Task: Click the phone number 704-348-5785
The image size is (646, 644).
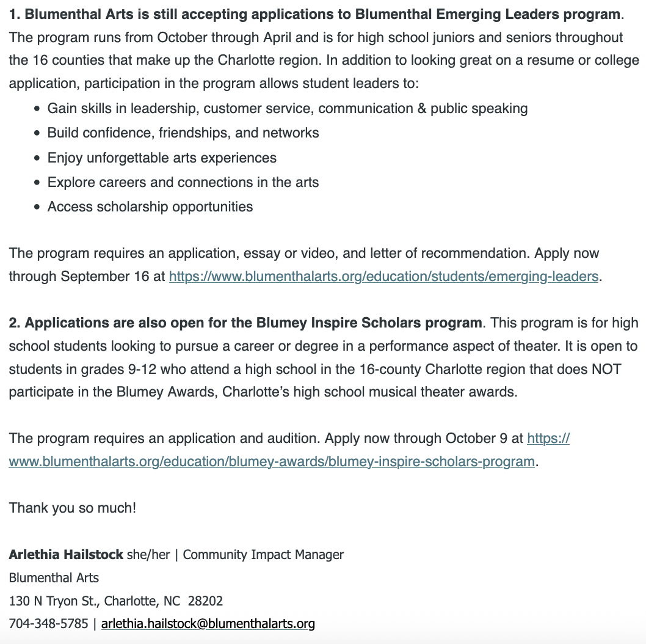Action: coord(49,624)
